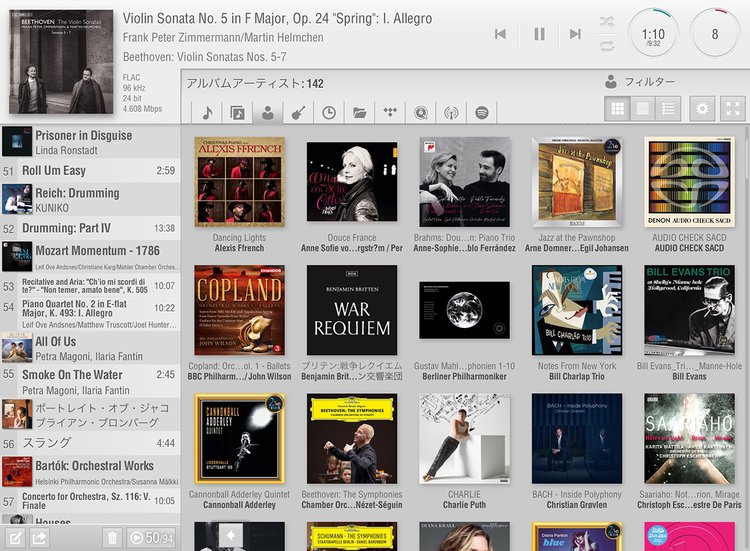Open the Tidal streaming tab
Viewport: 750px width, 551px height.
(x=390, y=112)
